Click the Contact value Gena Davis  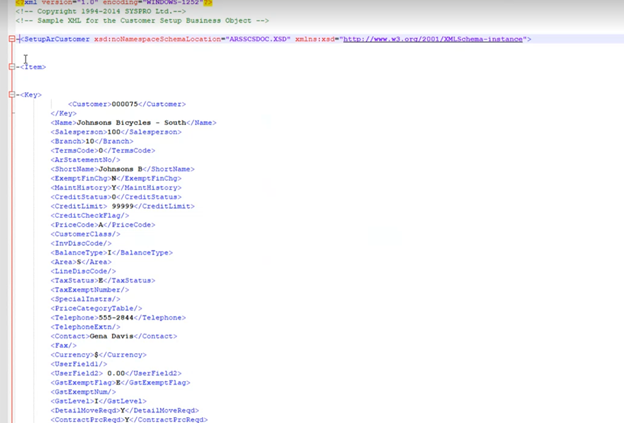pyautogui.click(x=111, y=336)
